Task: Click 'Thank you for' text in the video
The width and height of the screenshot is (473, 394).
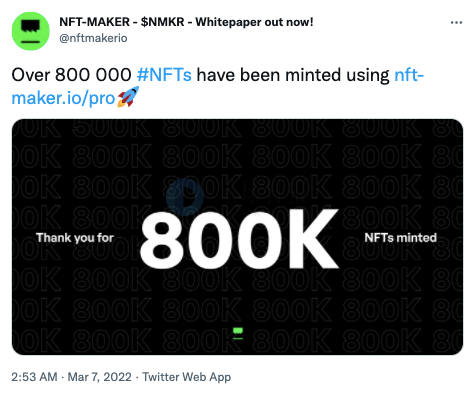Action: [x=75, y=238]
